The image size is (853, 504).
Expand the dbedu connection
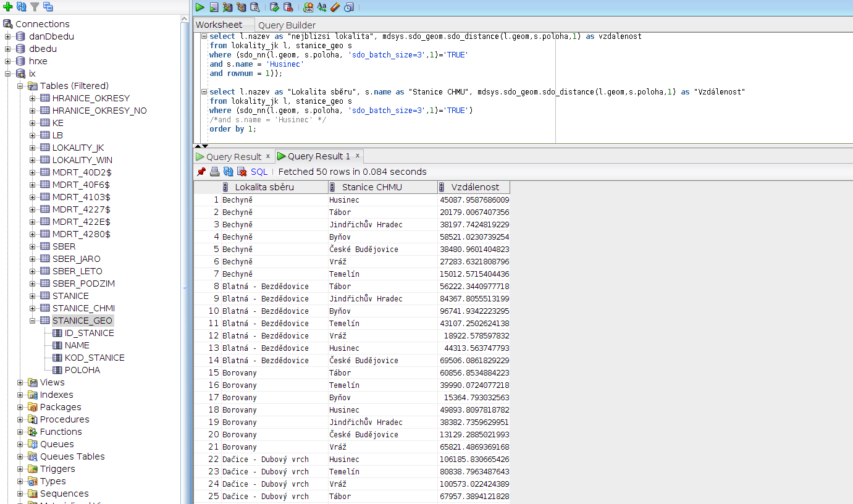coord(8,49)
